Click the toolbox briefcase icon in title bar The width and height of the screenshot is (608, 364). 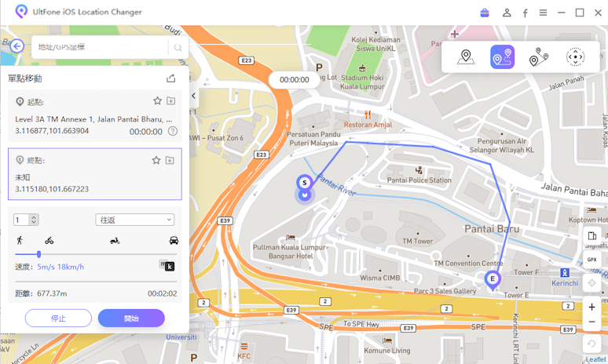pos(485,13)
